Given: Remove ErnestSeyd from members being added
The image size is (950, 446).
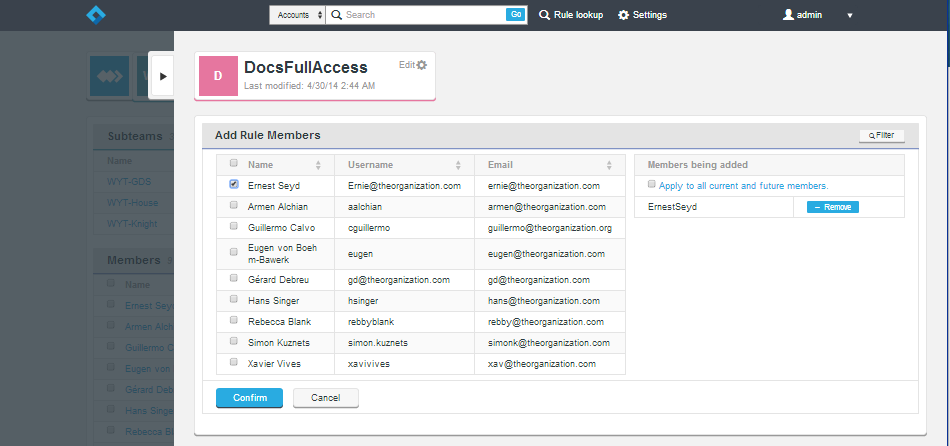Looking at the screenshot, I should [832, 207].
